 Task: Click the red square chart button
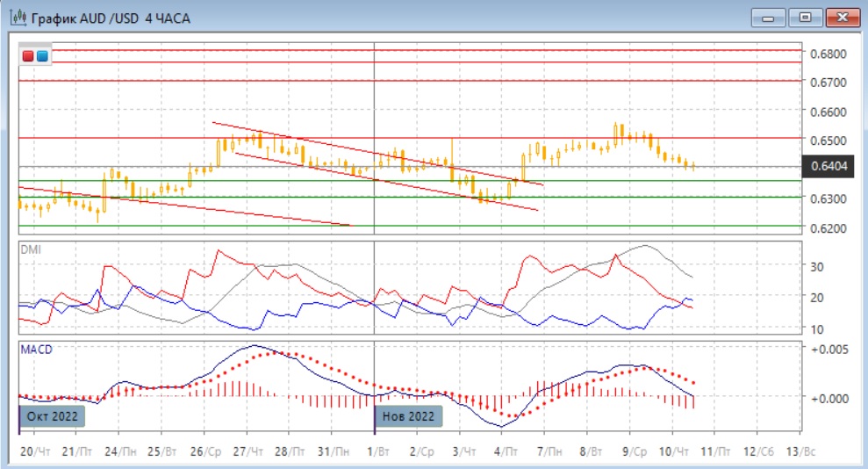28,56
